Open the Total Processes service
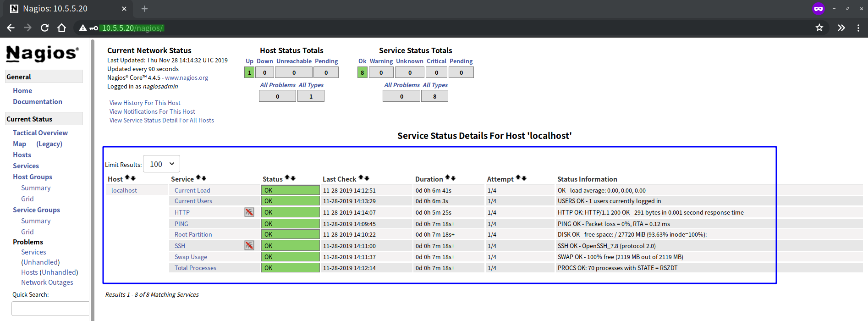868x321 pixels. pyautogui.click(x=195, y=268)
